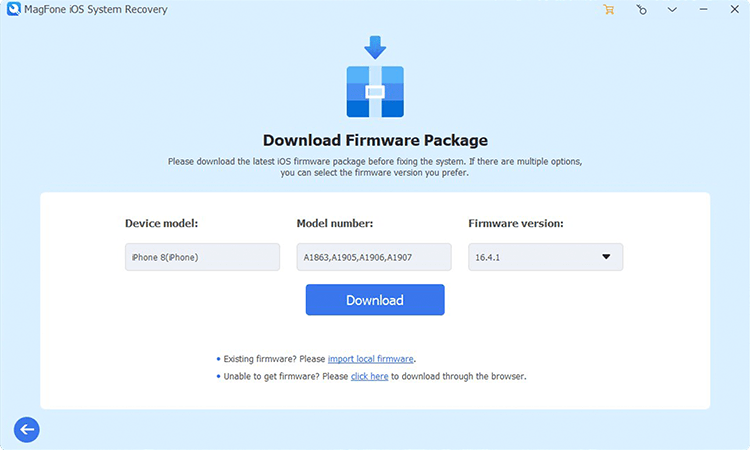750x450 pixels.
Task: Expand the title bar menu chevron
Action: 674,10
